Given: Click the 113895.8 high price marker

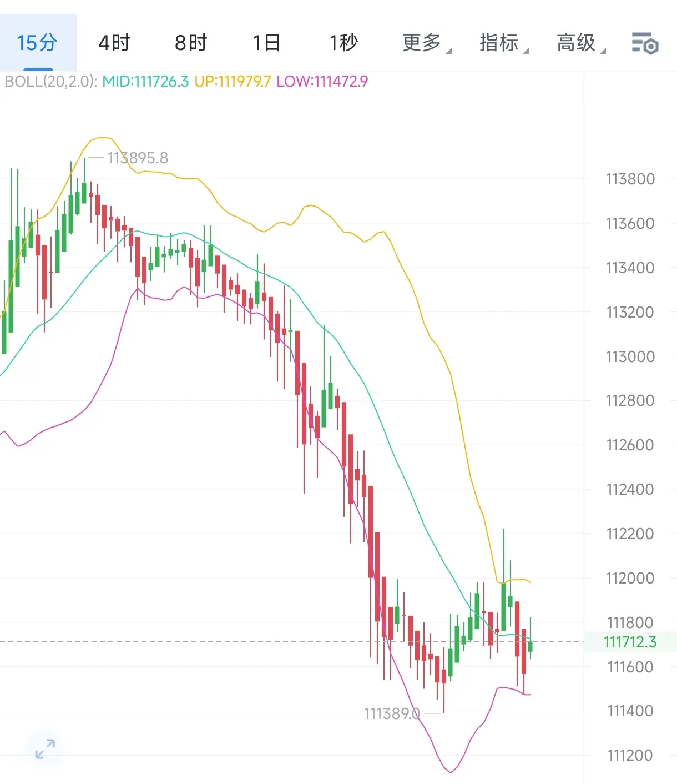Looking at the screenshot, I should coord(138,158).
